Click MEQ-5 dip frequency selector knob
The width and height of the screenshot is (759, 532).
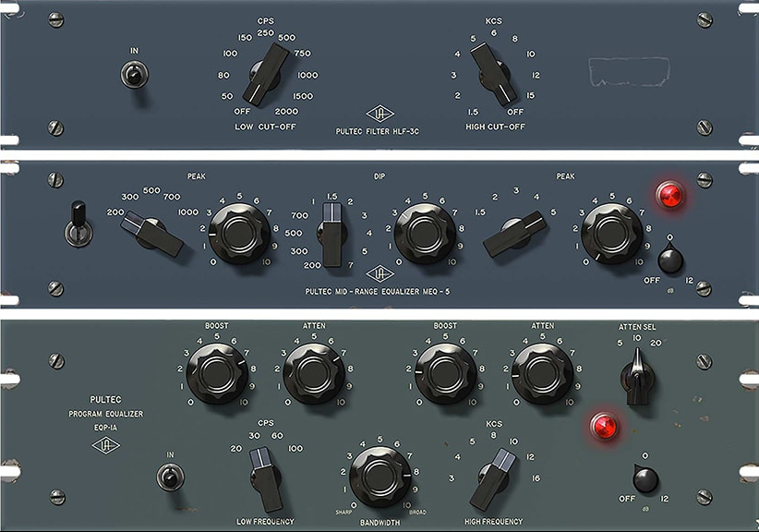click(332, 235)
